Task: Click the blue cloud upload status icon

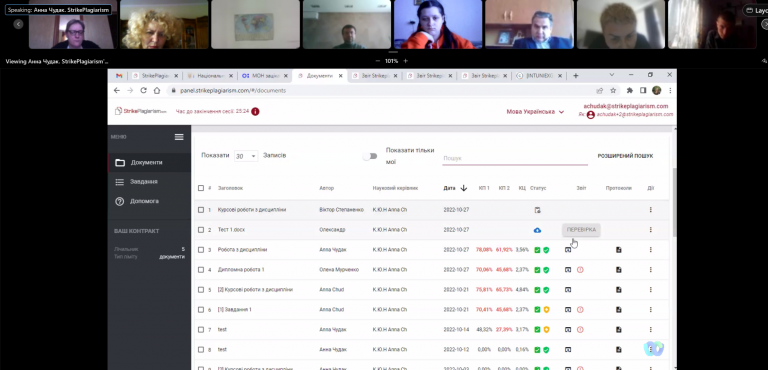Action: [x=537, y=230]
